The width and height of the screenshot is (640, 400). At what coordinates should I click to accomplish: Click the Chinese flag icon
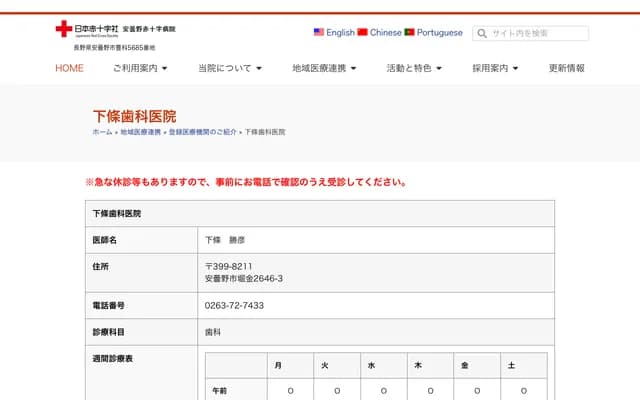pyautogui.click(x=363, y=32)
